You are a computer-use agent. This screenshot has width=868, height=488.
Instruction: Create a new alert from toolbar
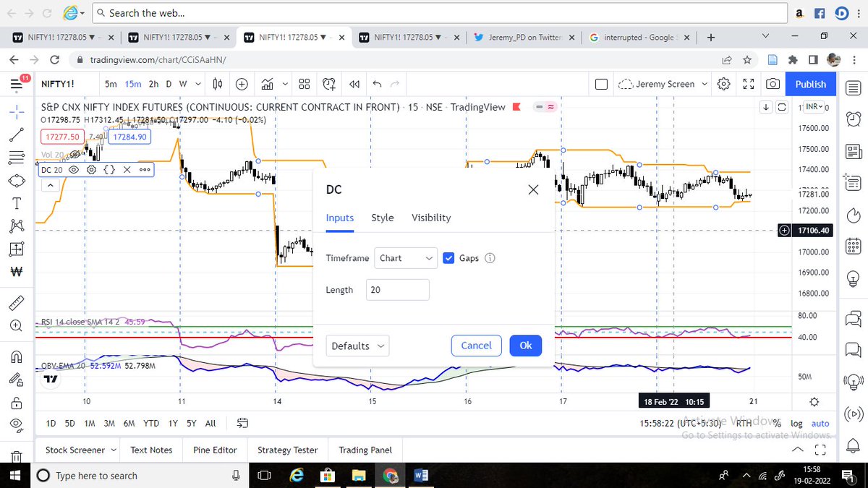330,84
